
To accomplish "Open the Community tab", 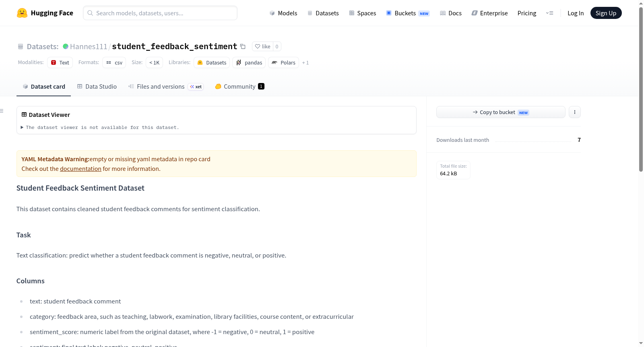I will click(x=239, y=86).
